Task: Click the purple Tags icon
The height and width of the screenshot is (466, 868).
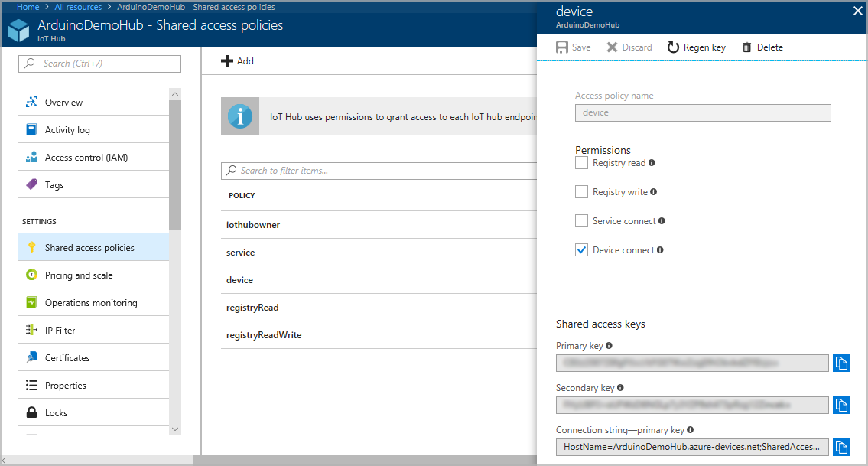Action: coord(31,184)
